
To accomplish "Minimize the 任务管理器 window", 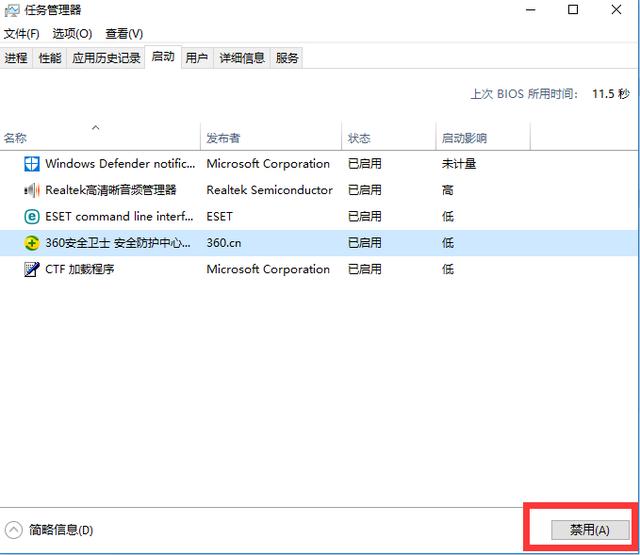I will click(531, 10).
